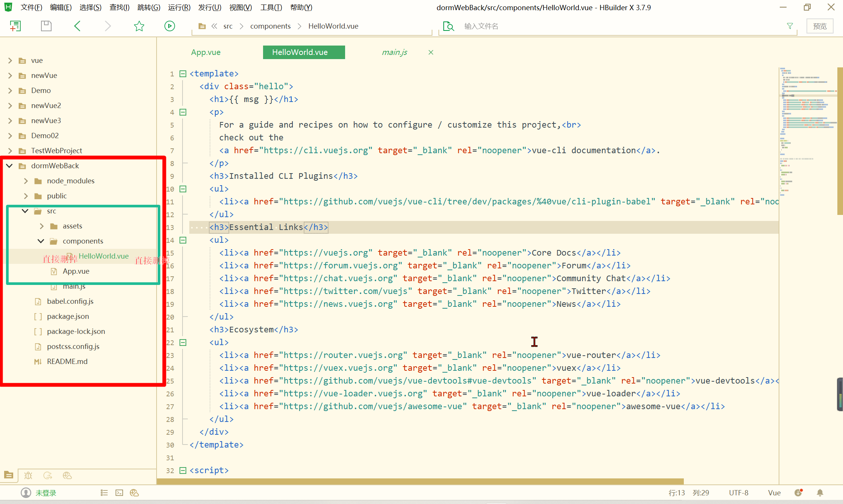843x504 pixels.
Task: Close the main.js tab with X
Action: [431, 52]
